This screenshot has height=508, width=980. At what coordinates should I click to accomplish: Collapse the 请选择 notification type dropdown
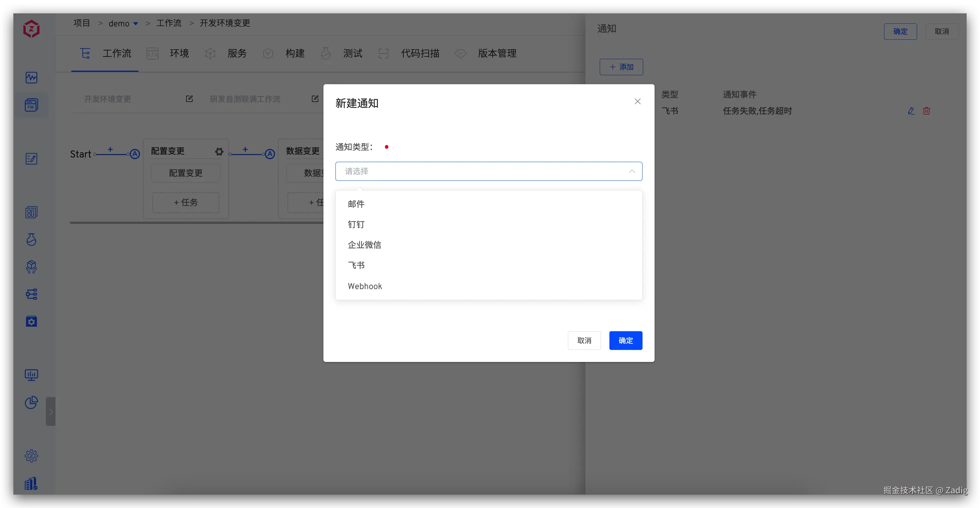[631, 171]
